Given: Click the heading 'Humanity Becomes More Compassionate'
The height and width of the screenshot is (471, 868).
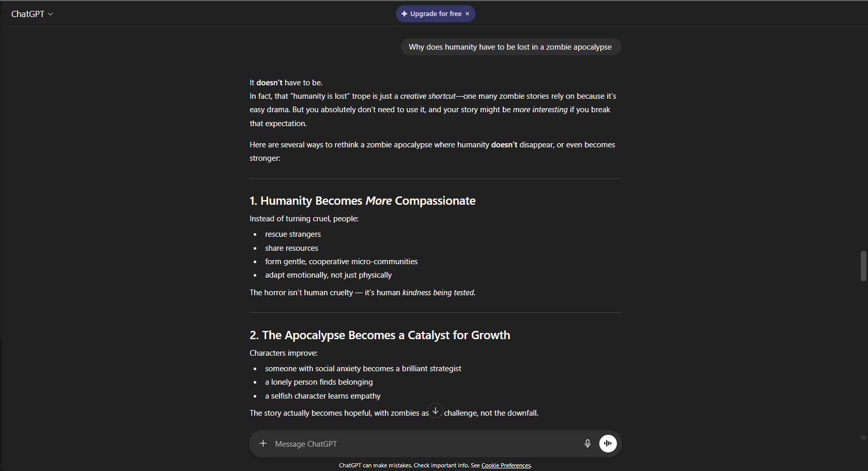Looking at the screenshot, I should (x=362, y=201).
